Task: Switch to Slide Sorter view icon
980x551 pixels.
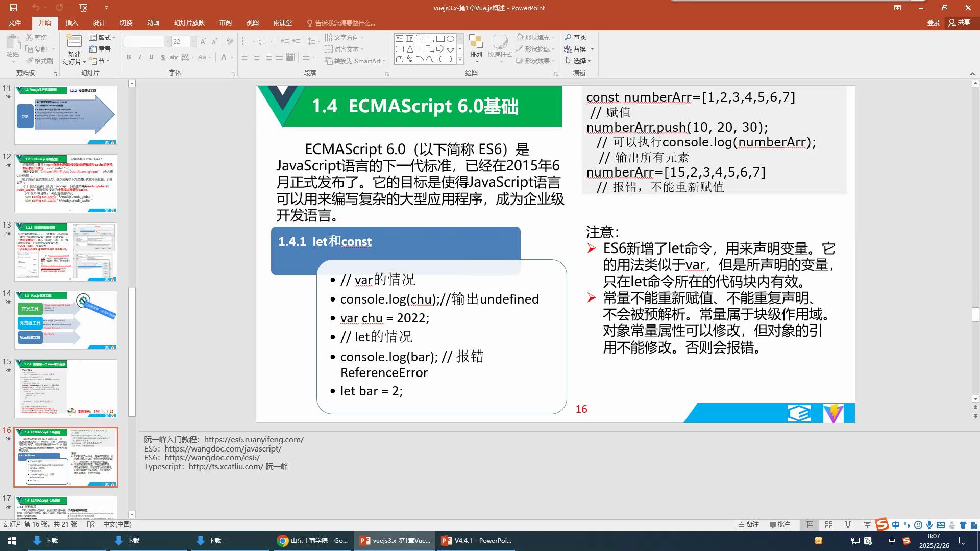Action: [x=829, y=524]
